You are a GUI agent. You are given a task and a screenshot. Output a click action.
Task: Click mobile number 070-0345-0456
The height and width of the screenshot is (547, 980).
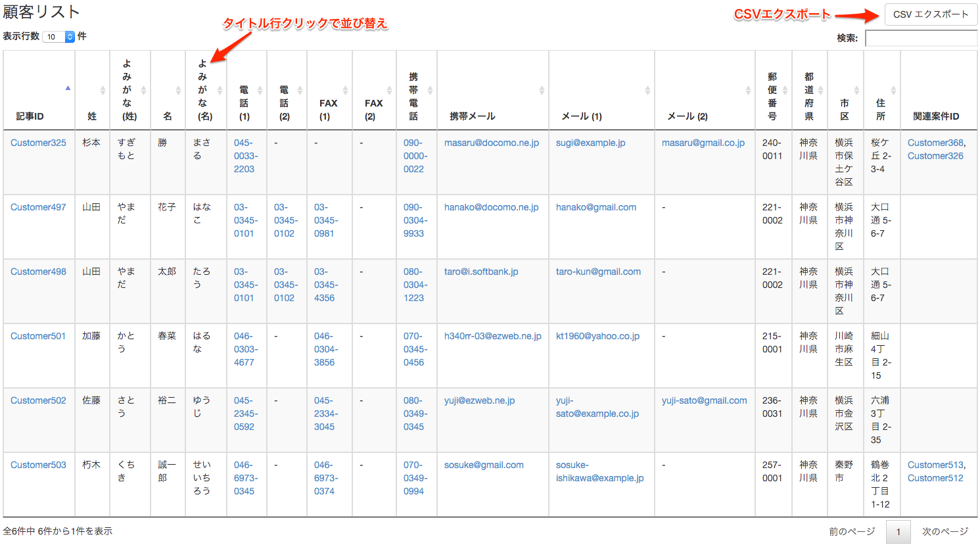[415, 349]
